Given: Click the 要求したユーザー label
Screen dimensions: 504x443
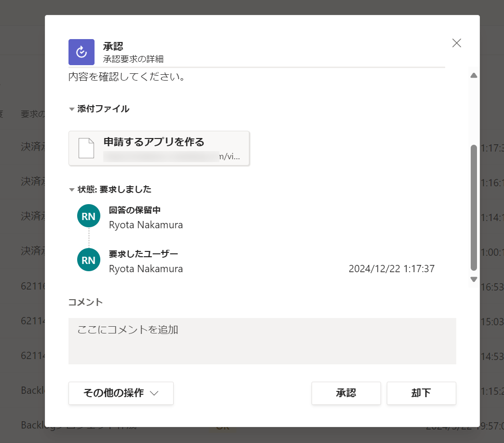Looking at the screenshot, I should 143,254.
